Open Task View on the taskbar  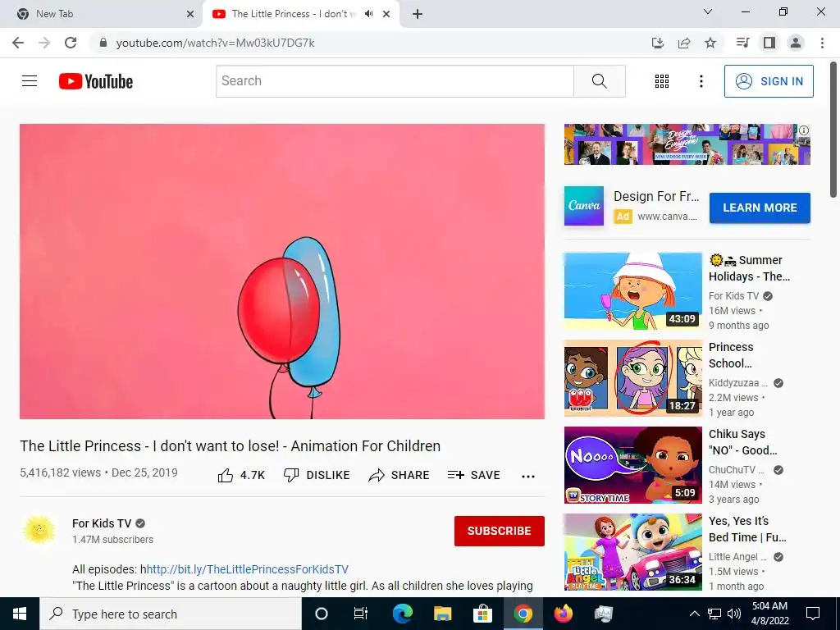(361, 614)
